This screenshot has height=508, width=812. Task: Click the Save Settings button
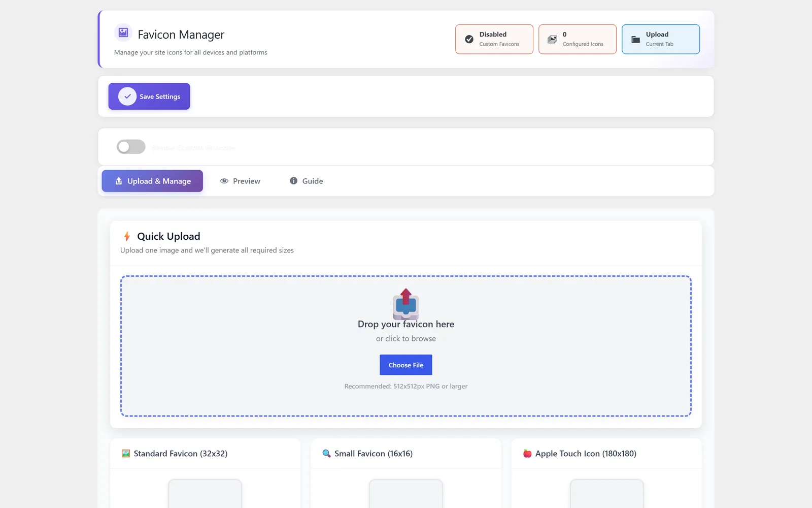(x=149, y=97)
